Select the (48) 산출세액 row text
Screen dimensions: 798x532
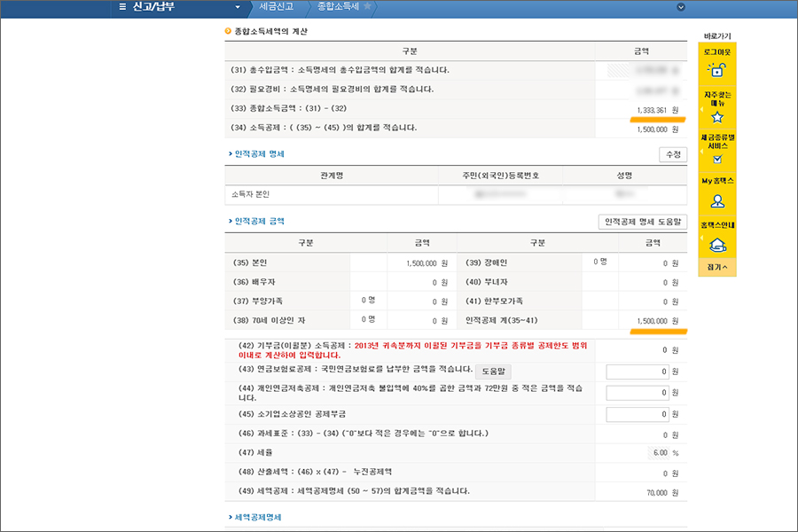pos(315,472)
